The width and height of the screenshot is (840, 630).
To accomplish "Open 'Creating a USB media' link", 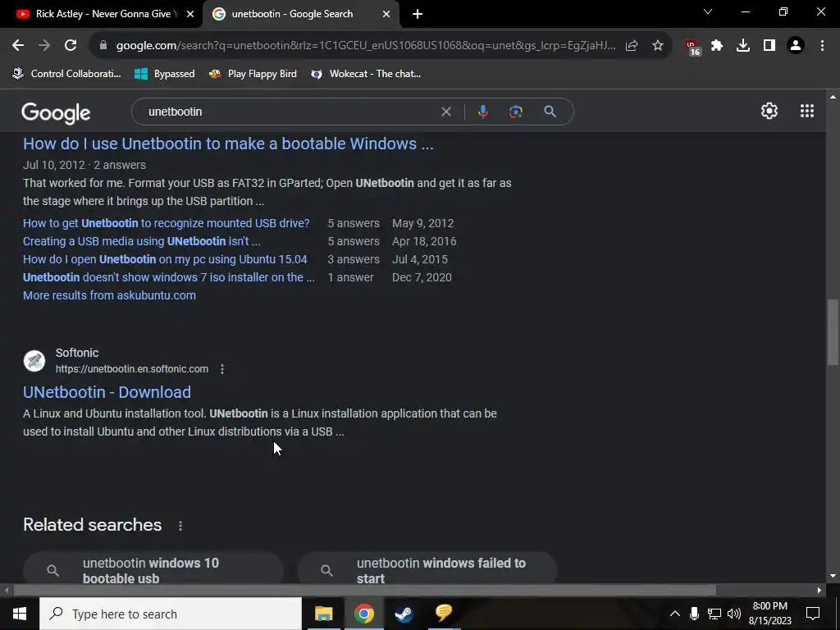I will tap(141, 242).
